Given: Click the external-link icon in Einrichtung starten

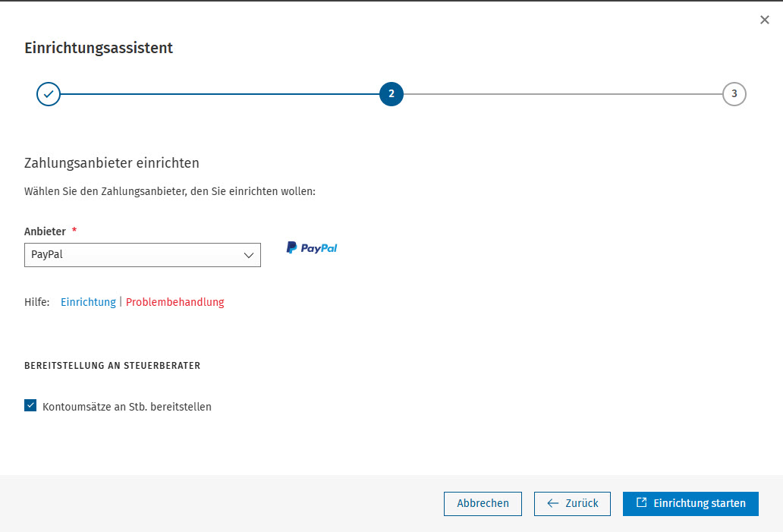Looking at the screenshot, I should tap(642, 502).
